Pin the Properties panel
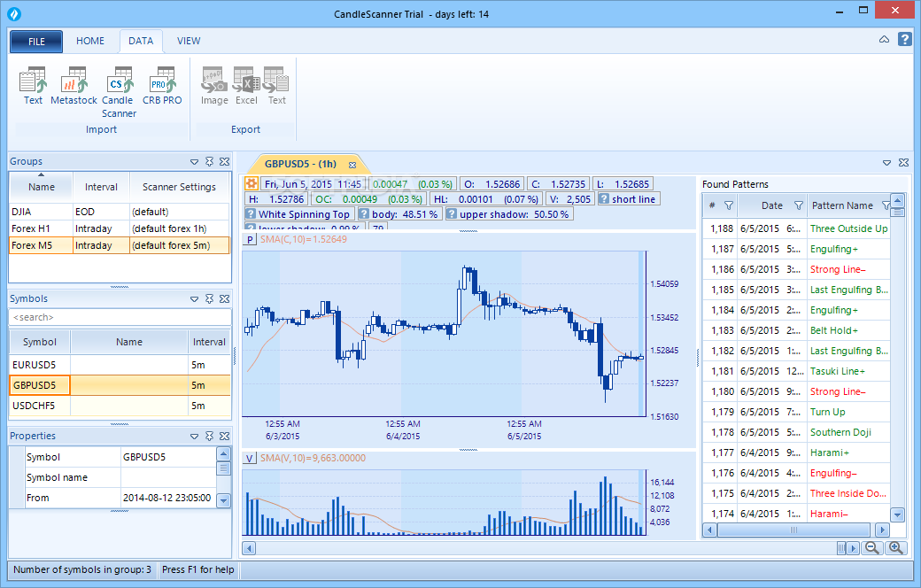Image resolution: width=921 pixels, height=588 pixels. coord(209,436)
